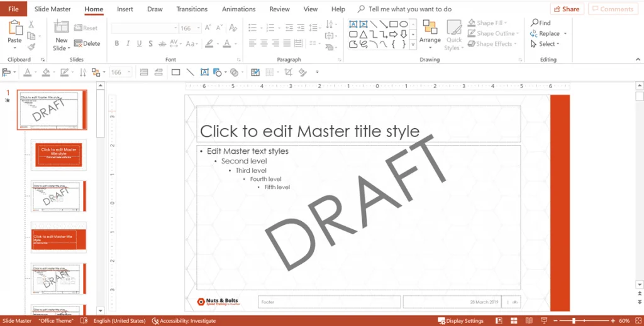Switch to Reading View icon
Image resolution: width=644 pixels, height=326 pixels.
529,321
